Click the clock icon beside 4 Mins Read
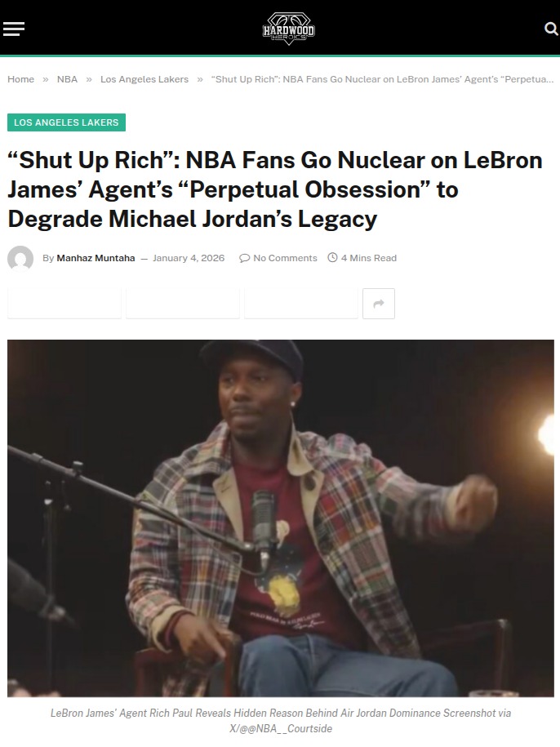Viewport: 560px width, 747px height. pyautogui.click(x=332, y=258)
